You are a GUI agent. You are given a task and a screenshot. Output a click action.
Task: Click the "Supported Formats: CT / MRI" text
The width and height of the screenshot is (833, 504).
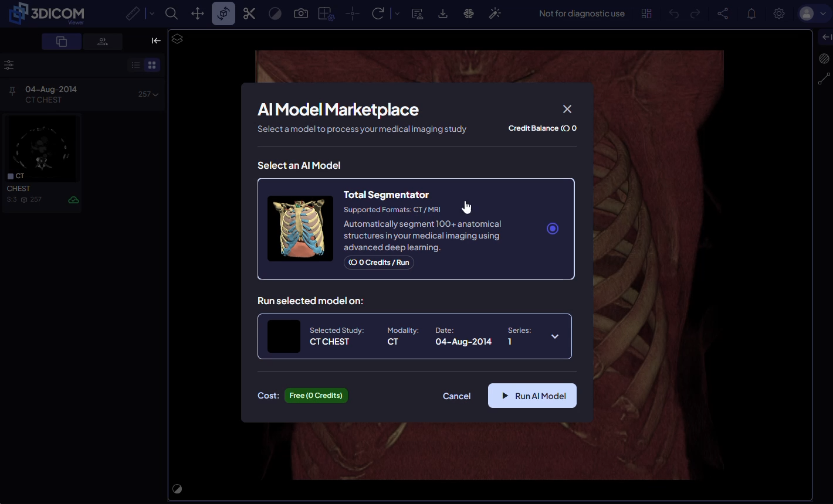(392, 210)
